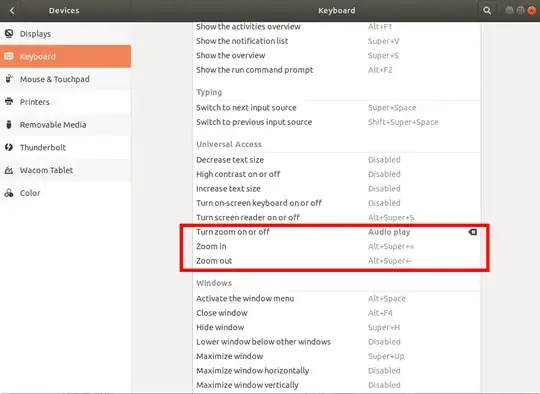Select 'Show the notification list' shortcut
This screenshot has height=394, width=540.
[336, 41]
